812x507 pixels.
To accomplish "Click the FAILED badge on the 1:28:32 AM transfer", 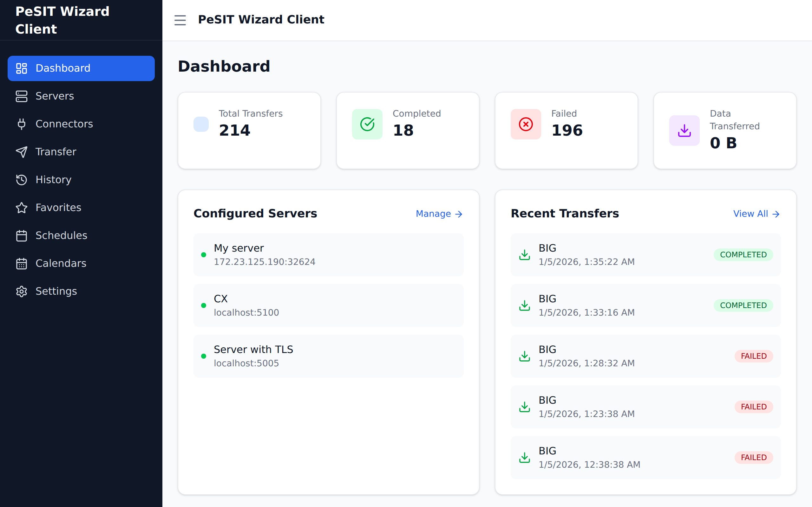I will (x=753, y=356).
